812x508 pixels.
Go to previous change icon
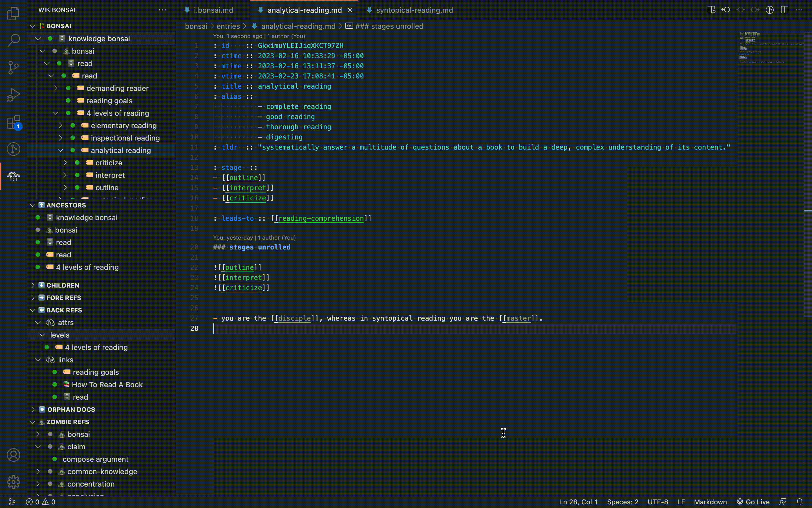pyautogui.click(x=726, y=10)
